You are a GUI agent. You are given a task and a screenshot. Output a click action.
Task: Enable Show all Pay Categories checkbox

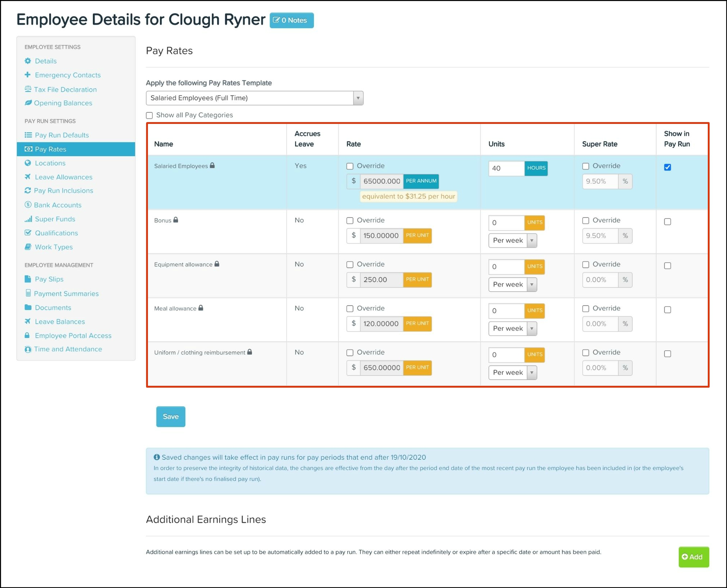coord(149,115)
